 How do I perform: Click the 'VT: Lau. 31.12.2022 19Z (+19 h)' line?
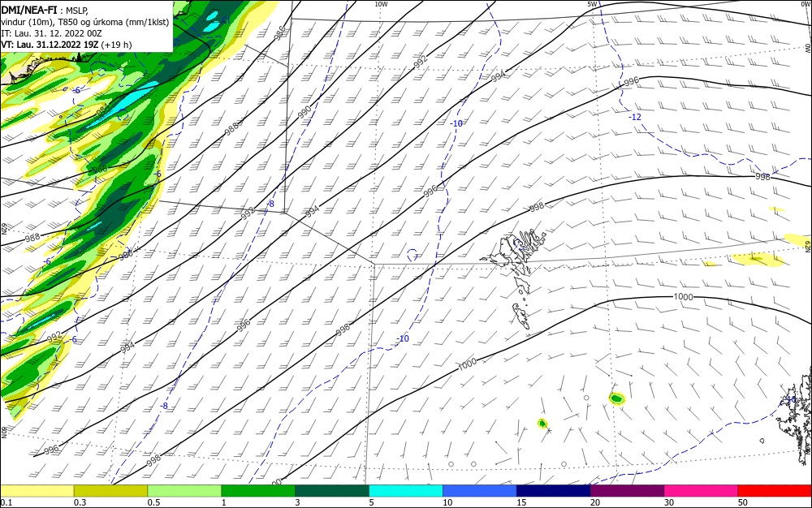(67, 45)
